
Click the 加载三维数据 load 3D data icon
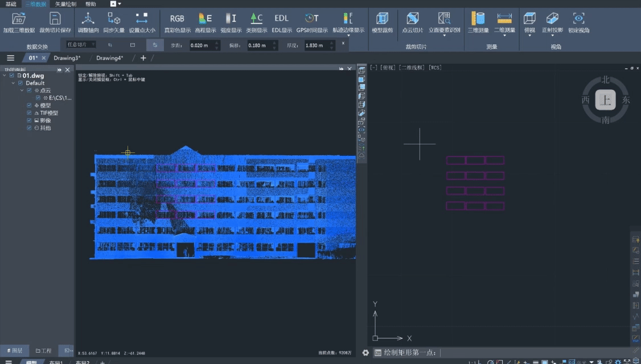[19, 19]
